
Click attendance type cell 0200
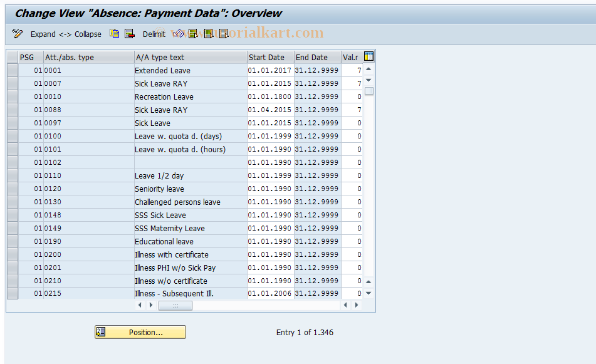[88, 254]
